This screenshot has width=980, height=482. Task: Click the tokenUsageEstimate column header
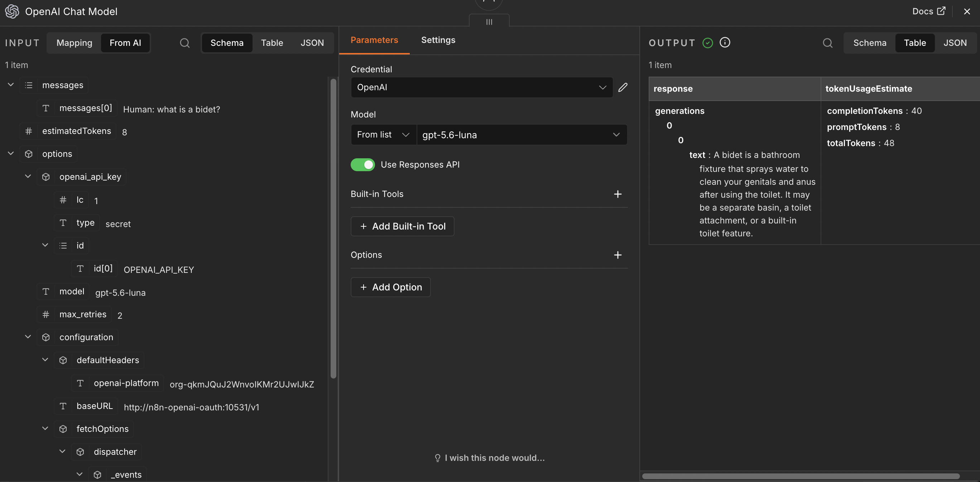click(x=900, y=89)
